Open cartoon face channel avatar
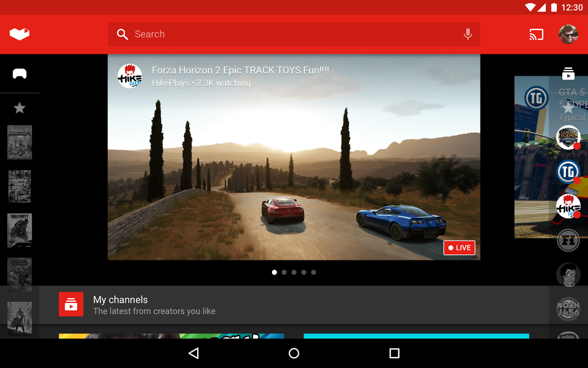The image size is (588, 368). point(568,275)
